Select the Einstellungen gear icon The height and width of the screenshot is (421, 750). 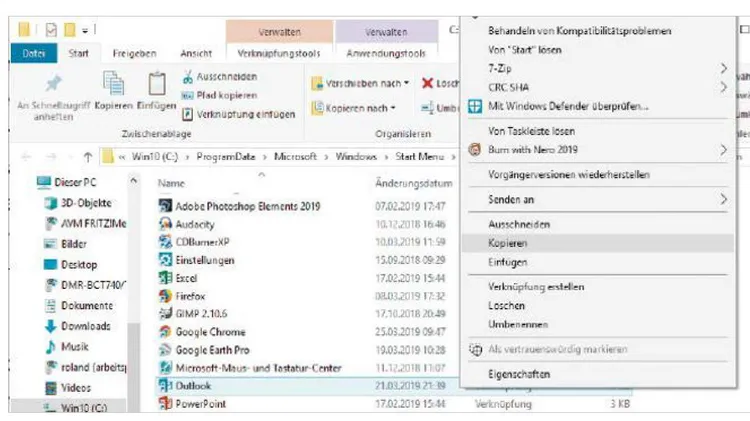(x=165, y=260)
